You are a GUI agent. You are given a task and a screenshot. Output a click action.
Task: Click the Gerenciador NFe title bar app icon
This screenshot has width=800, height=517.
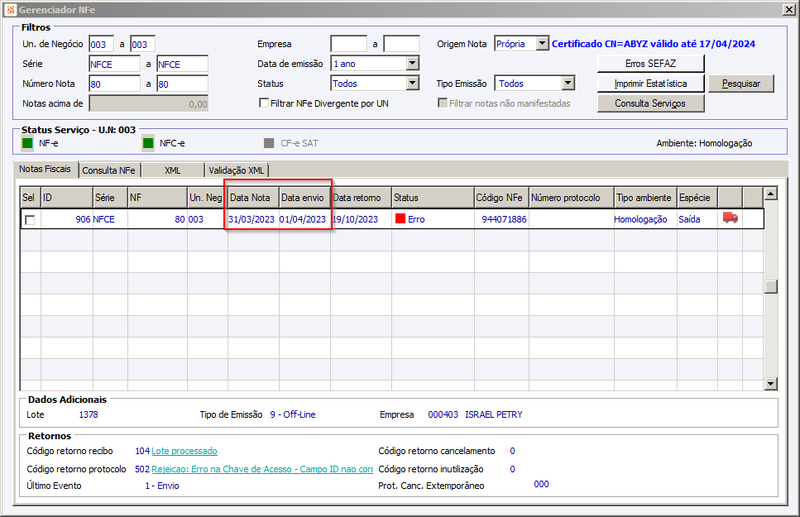coord(10,10)
